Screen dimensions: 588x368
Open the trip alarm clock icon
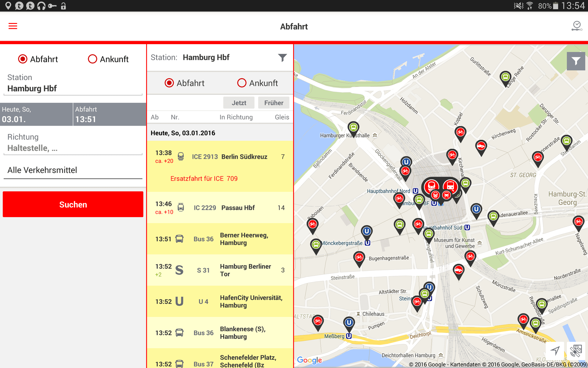click(577, 26)
